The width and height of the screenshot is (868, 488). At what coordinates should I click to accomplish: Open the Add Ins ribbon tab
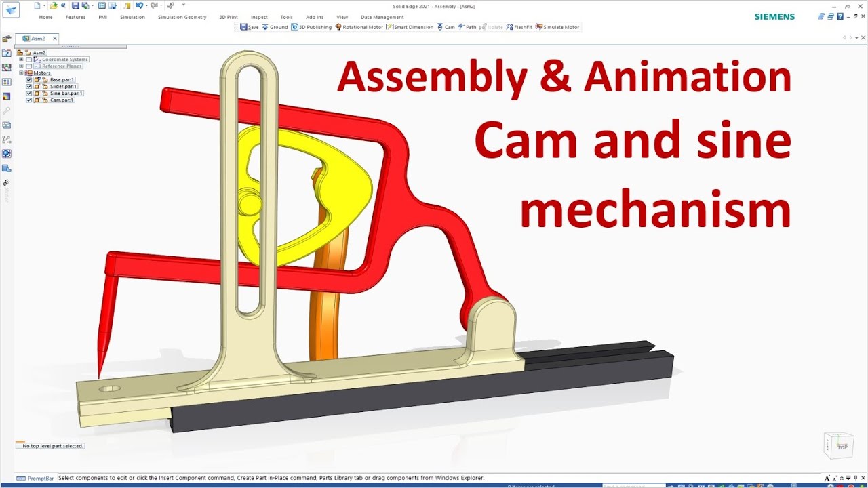pyautogui.click(x=315, y=17)
